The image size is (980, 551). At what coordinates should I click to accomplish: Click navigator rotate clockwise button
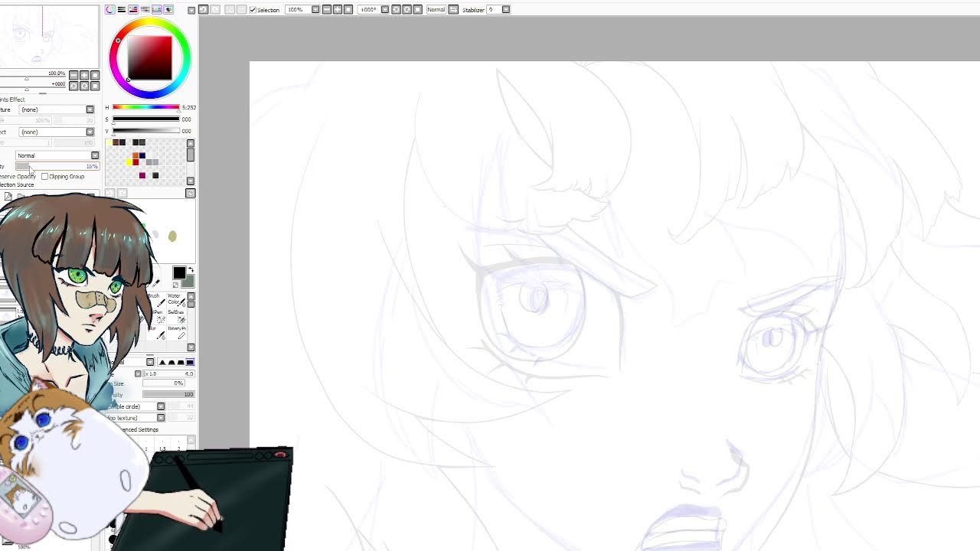coord(84,86)
